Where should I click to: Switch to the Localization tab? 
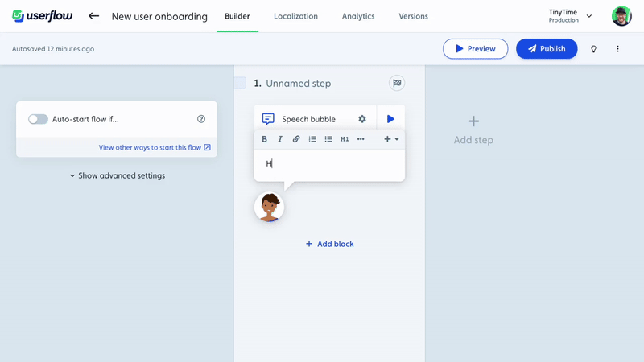coord(295,16)
